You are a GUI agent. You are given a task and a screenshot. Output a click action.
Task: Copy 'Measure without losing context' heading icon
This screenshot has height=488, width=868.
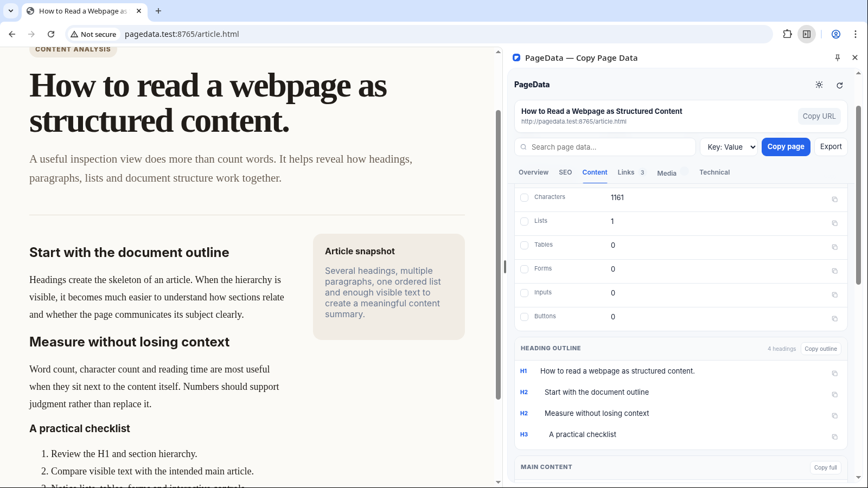[835, 416]
